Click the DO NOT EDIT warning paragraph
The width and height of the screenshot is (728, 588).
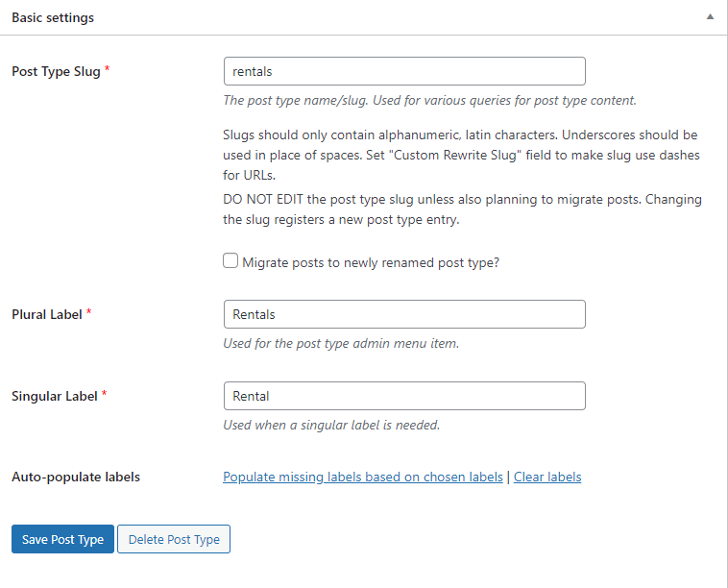tap(462, 209)
